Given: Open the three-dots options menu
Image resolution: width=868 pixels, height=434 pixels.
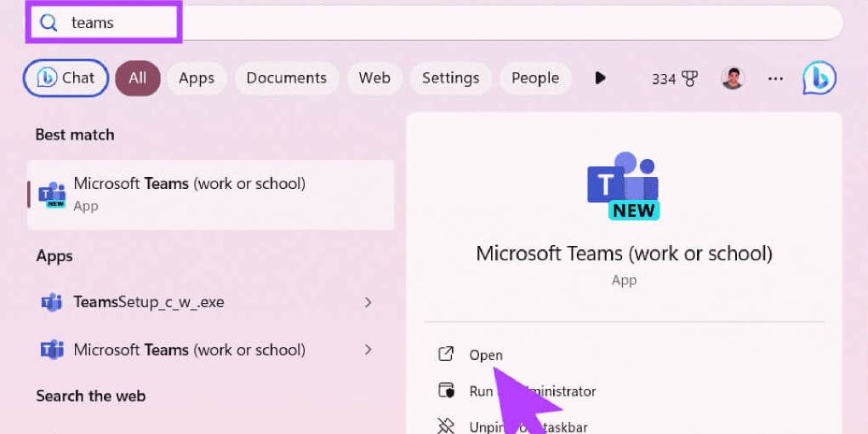Looking at the screenshot, I should (775, 78).
